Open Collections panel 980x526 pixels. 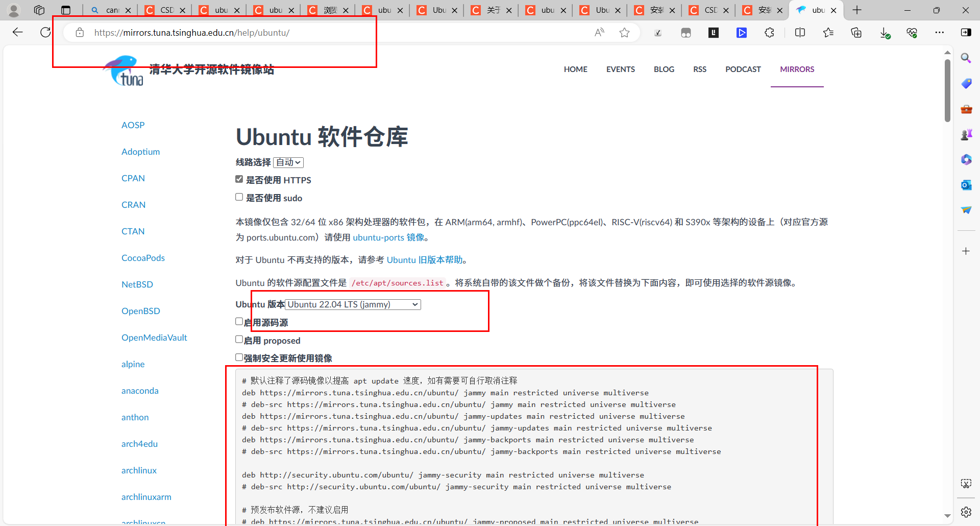click(856, 33)
